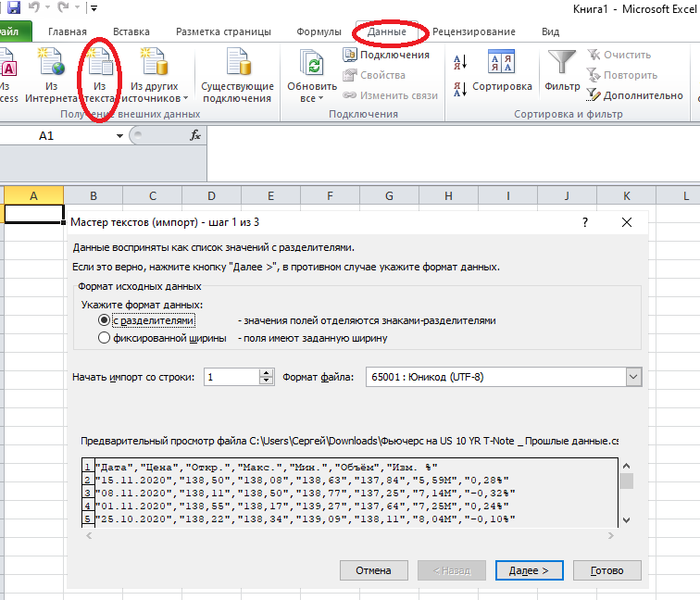Screen dimensions: 700x600
Task: Switch to the Формулы tab
Action: pos(319,31)
